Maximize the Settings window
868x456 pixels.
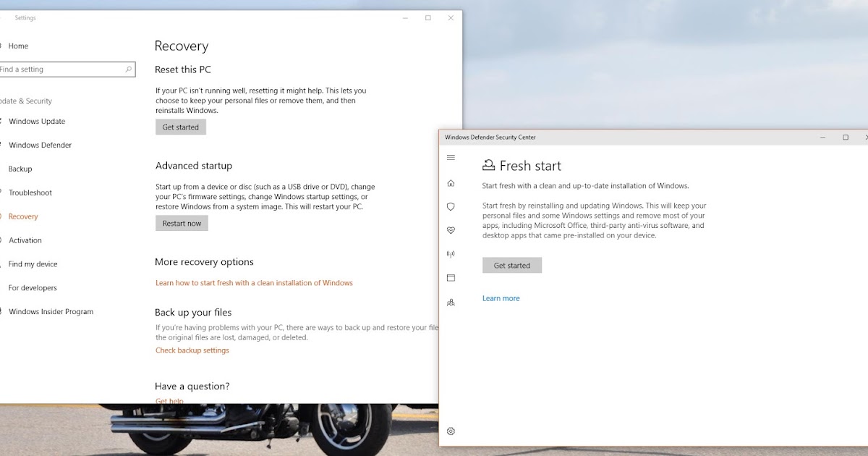tap(428, 17)
